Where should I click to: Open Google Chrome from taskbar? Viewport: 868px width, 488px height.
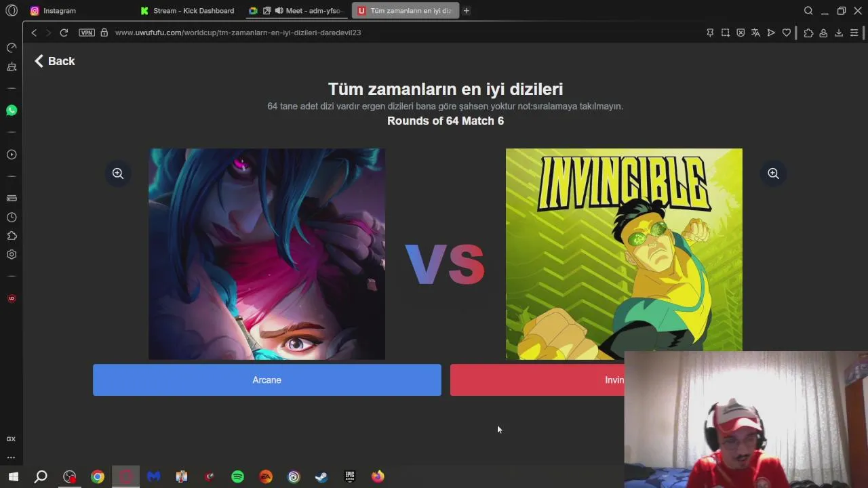98,476
